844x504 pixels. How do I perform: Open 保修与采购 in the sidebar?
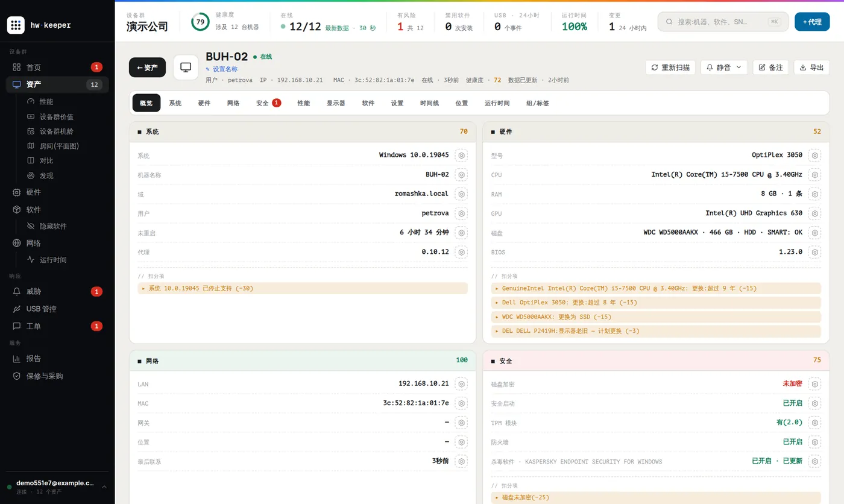tap(57, 376)
